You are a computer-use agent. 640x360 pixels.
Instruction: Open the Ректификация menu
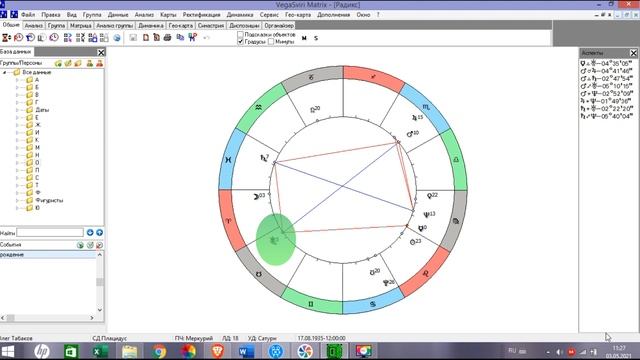tap(201, 15)
